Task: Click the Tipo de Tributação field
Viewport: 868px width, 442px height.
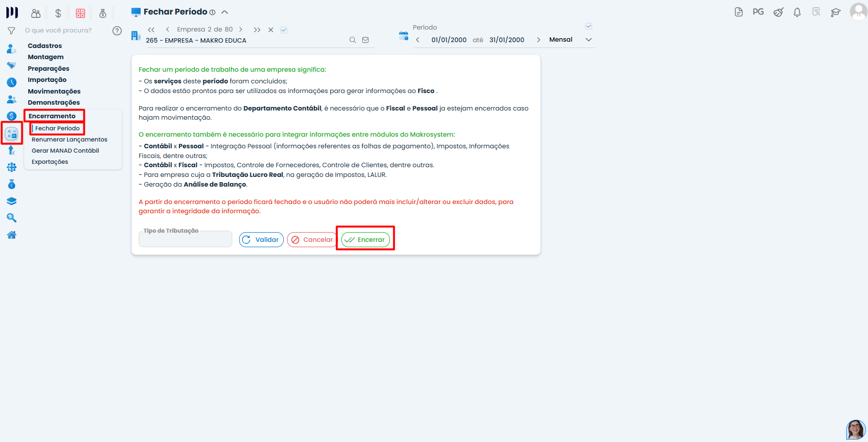Action: [x=185, y=239]
